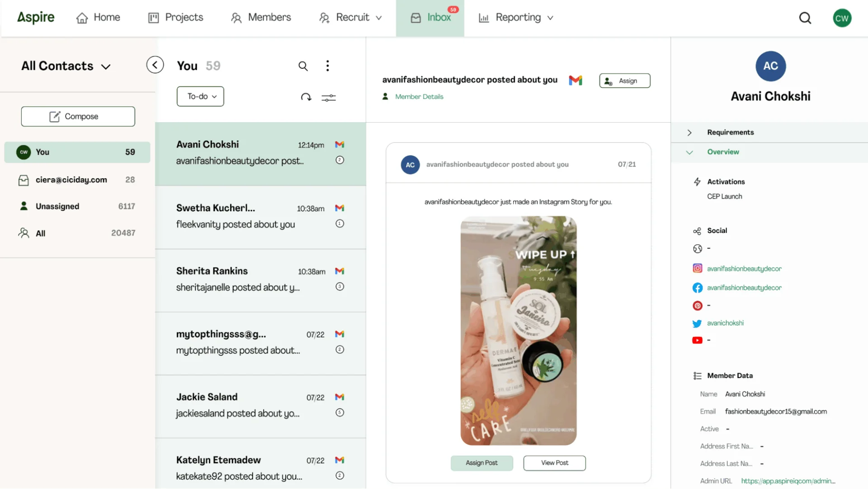868x489 pixels.
Task: Open the To-do dropdown filter
Action: point(200,96)
